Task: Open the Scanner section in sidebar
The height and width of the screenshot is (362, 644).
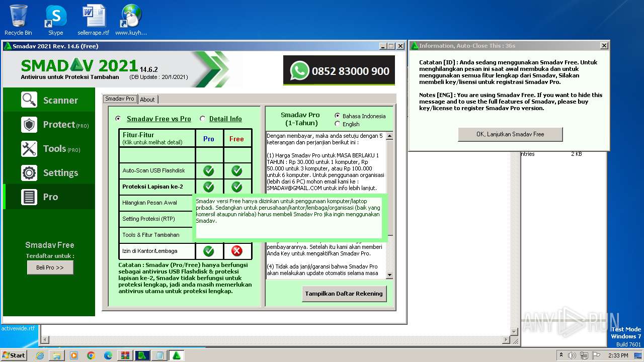Action: click(49, 100)
